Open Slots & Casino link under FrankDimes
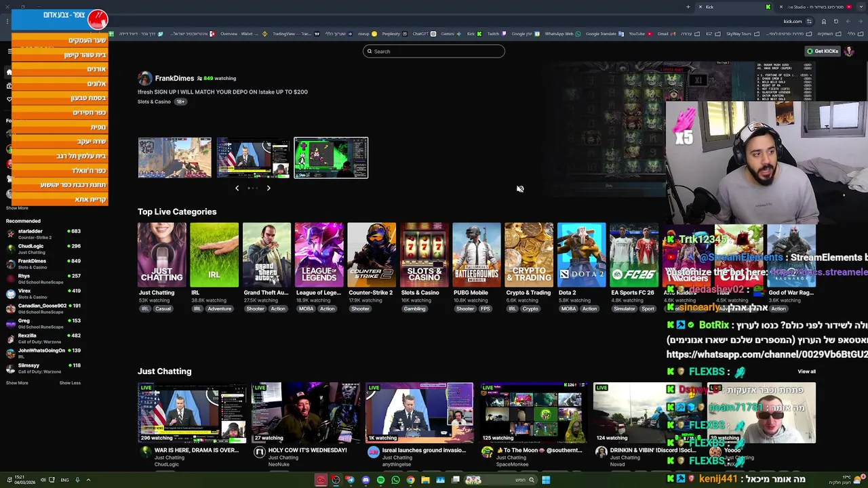This screenshot has height=488, width=868. pos(154,102)
